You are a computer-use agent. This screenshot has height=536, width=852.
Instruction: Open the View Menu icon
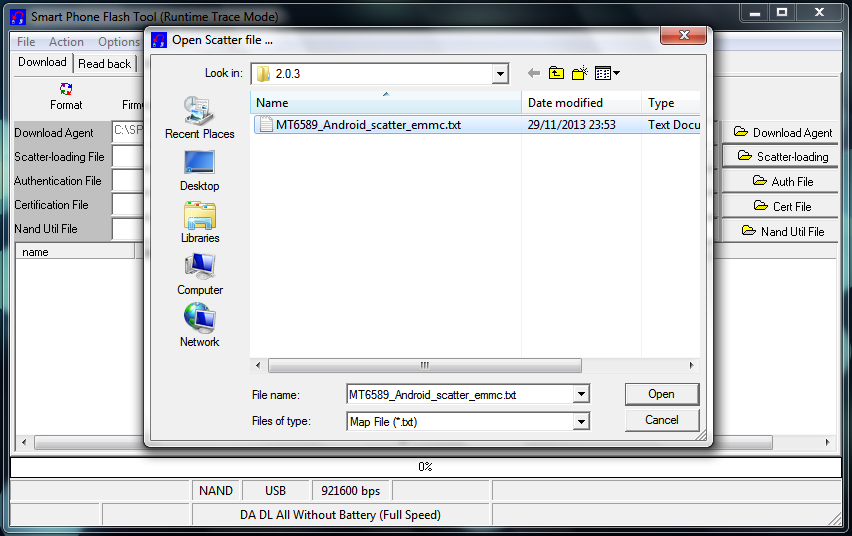607,73
